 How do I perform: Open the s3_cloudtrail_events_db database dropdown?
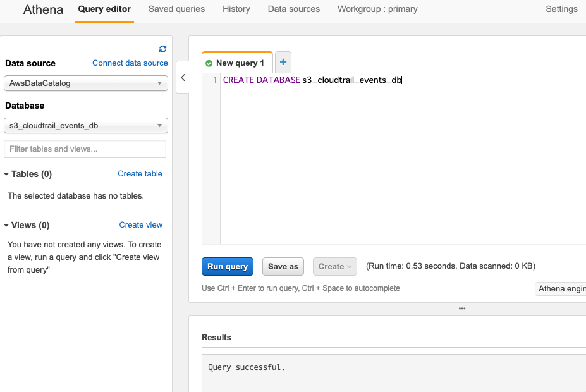coord(85,126)
